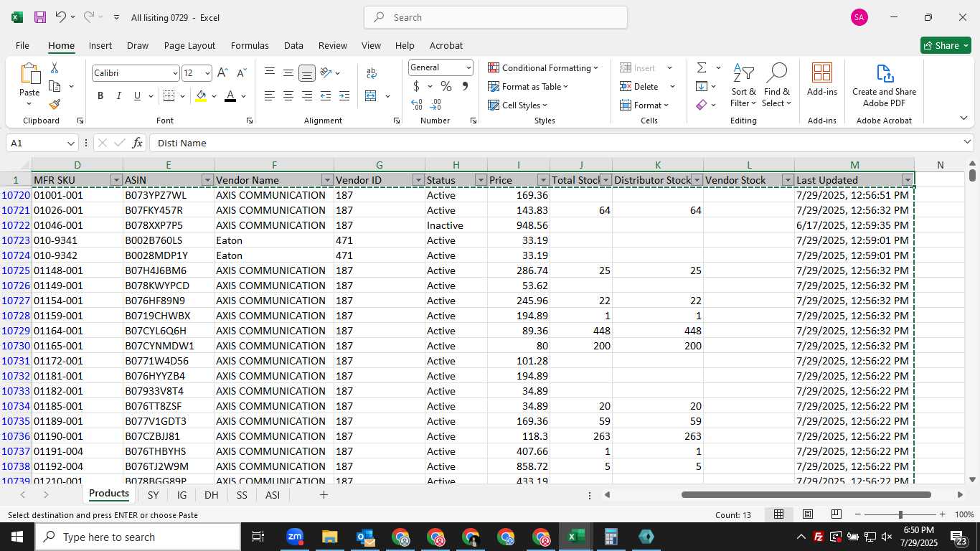Click Create and Share Adobe PDF
Viewport: 980px width, 551px height.
pyautogui.click(x=884, y=85)
